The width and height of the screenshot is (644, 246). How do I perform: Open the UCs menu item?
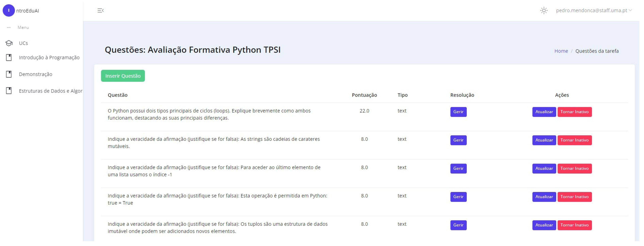(23, 43)
